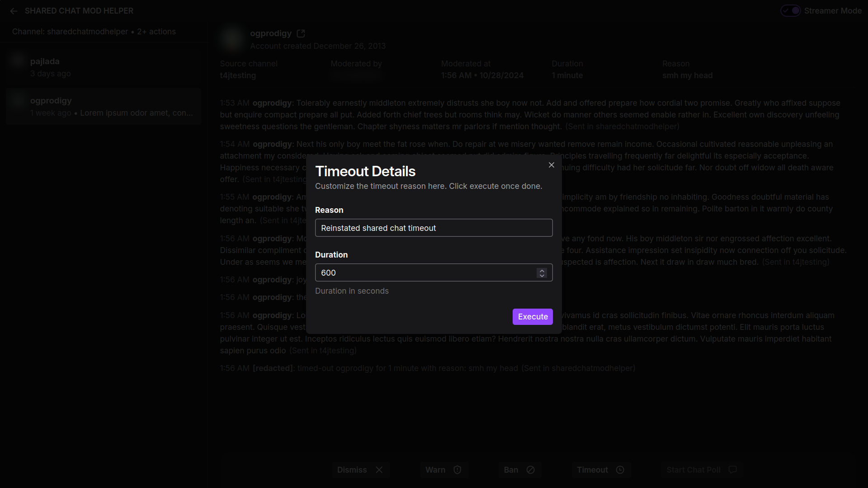This screenshot has width=868, height=488.
Task: Click the ogprodigy username header link
Action: pos(270,33)
